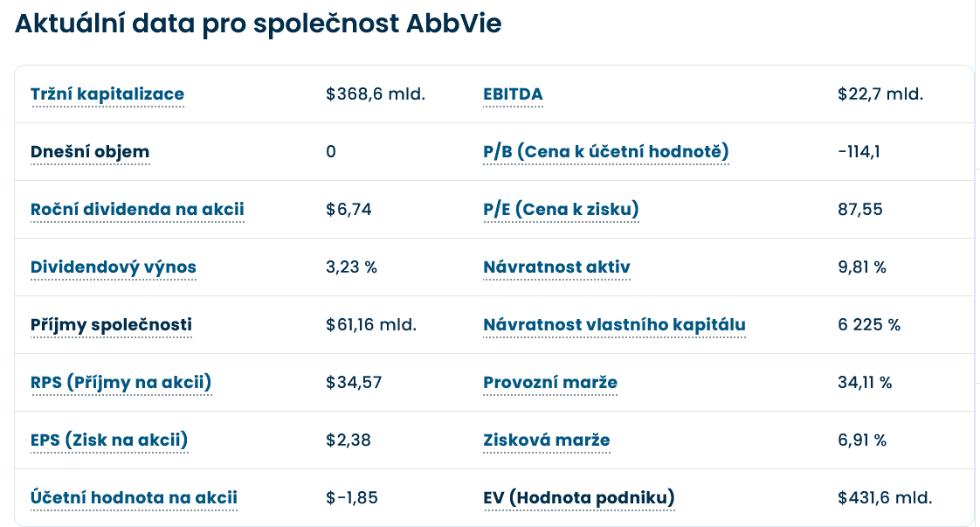Click Návratnost vlastního kapitálu link
980x527 pixels.
pos(614,325)
